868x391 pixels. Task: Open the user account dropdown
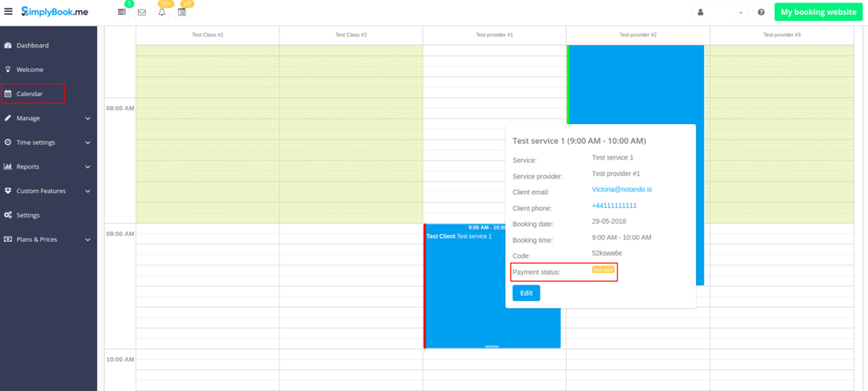tap(720, 12)
